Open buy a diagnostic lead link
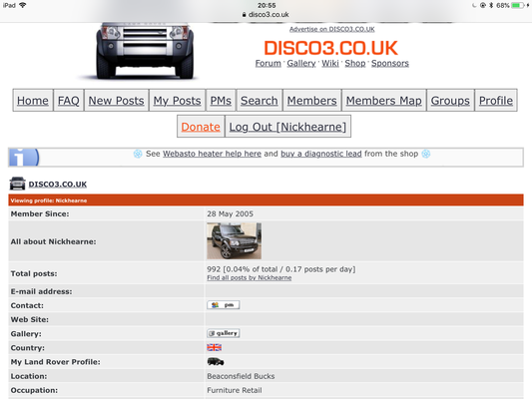 pyautogui.click(x=321, y=154)
